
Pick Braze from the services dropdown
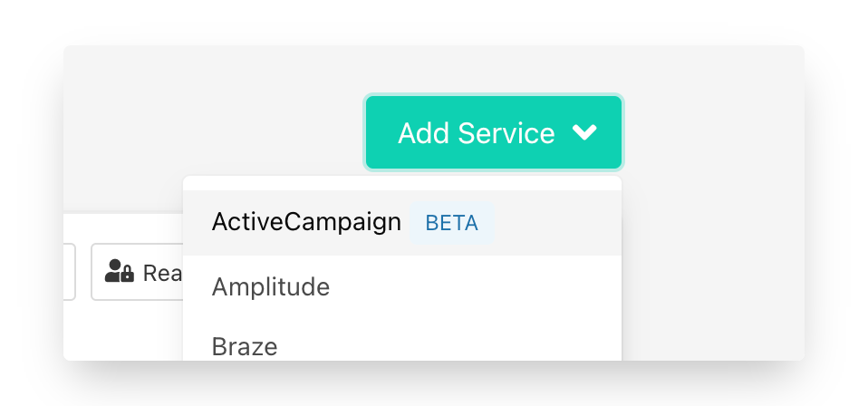coord(245,345)
